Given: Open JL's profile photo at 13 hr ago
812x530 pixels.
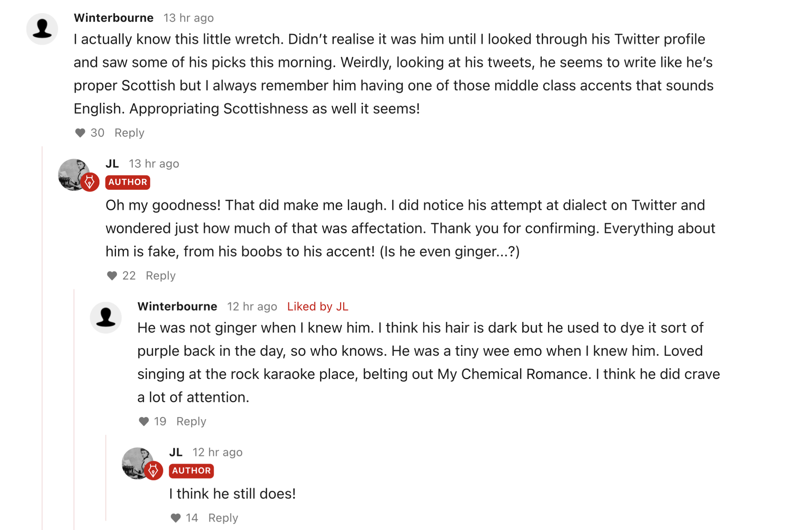Looking at the screenshot, I should click(74, 175).
